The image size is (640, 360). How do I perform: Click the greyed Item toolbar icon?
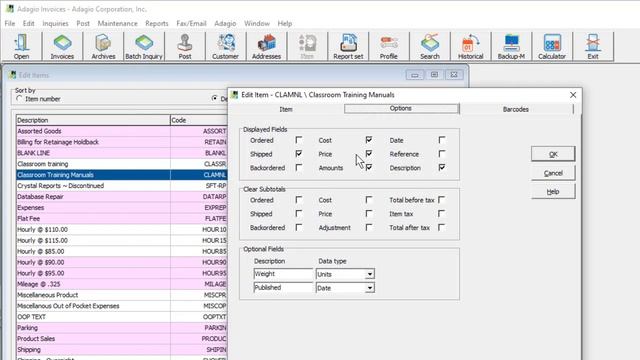point(307,47)
